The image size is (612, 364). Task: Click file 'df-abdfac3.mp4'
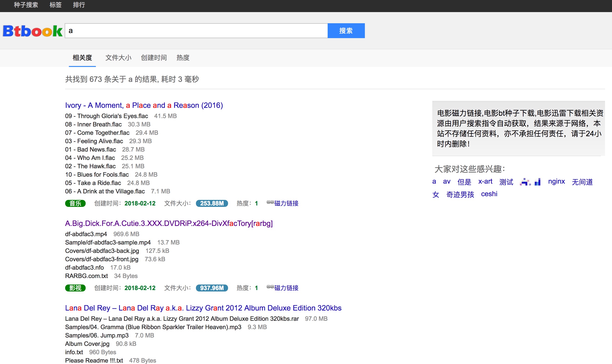(x=86, y=234)
